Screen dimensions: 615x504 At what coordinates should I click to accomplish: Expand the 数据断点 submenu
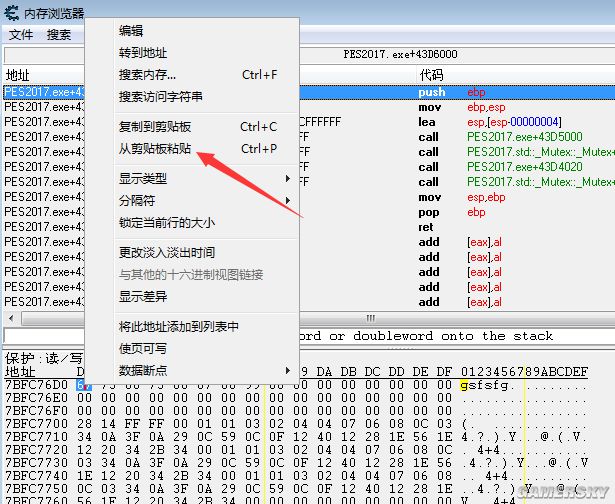(x=143, y=371)
